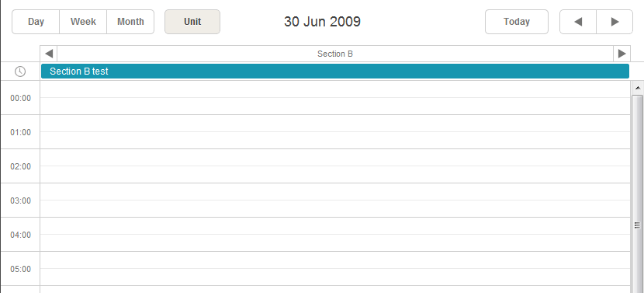
Task: Select the 02:00 time slot cell
Action: coord(335,166)
